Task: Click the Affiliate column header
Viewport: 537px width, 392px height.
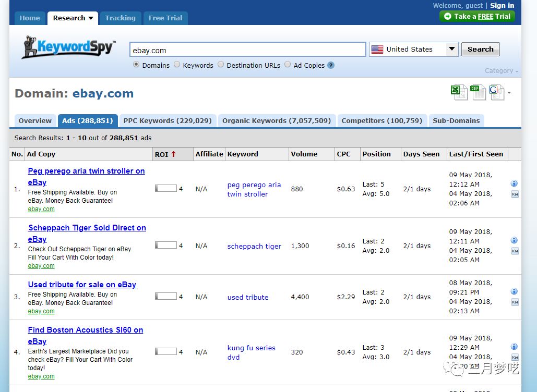Action: 209,154
